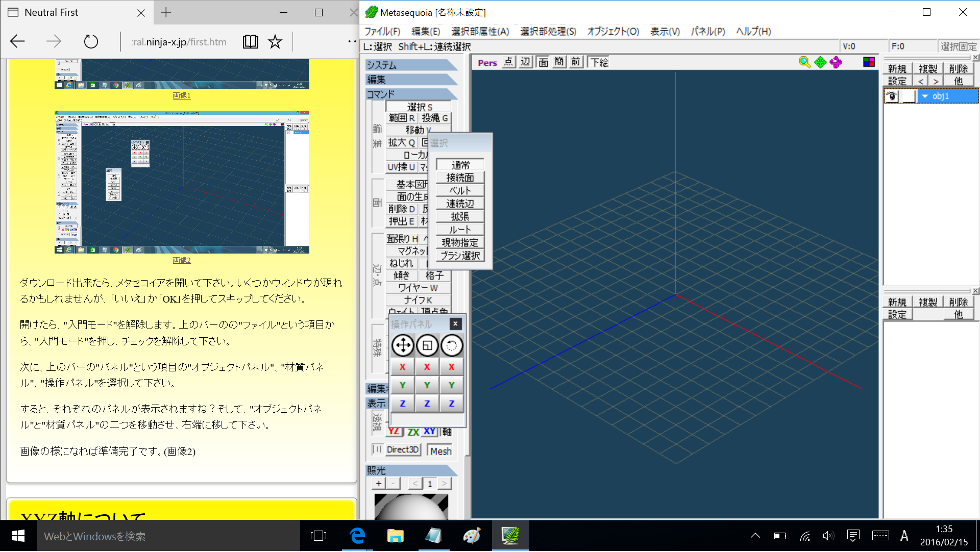
Task: Toggle 面 face display button
Action: click(543, 62)
